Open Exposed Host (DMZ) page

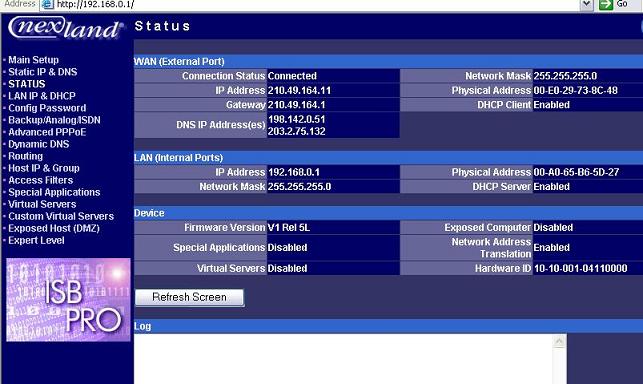coord(54,228)
